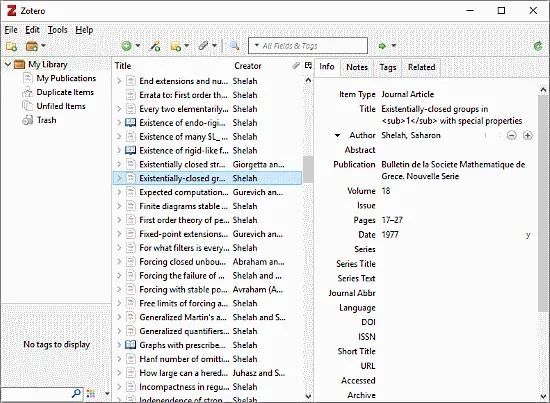Click the green Locate arrow icon
Viewport: 550px width, 403px height.
point(382,46)
